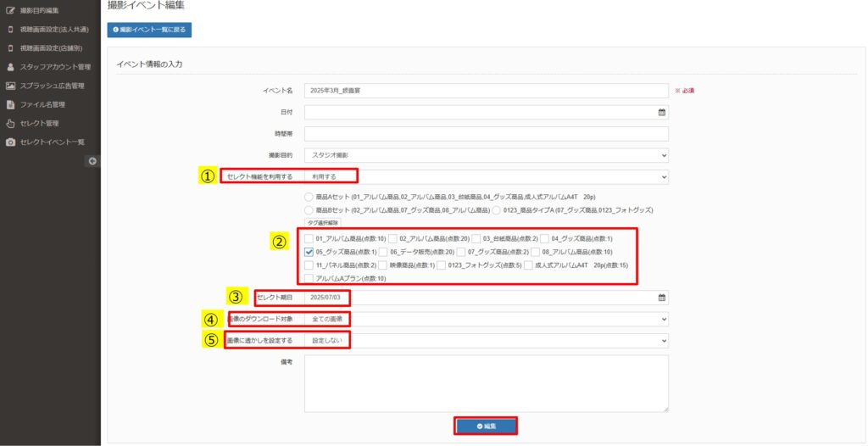Click the person icon for スタッフアカウント管理

click(x=10, y=66)
